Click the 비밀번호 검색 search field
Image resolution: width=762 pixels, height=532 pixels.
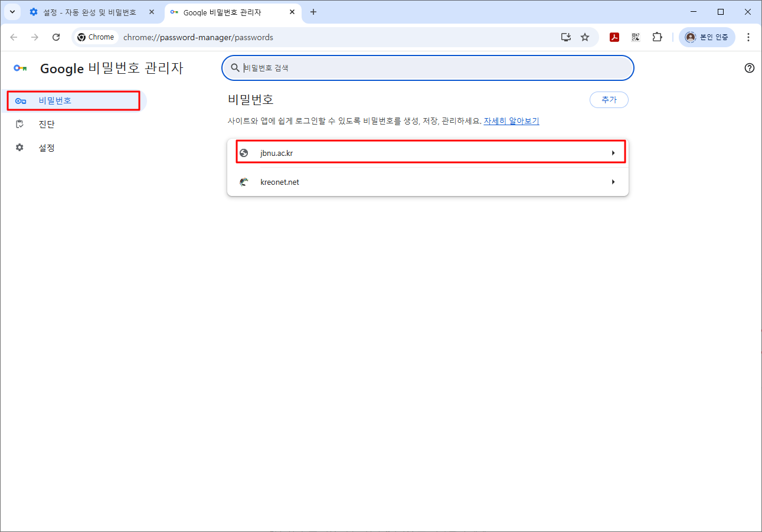pyautogui.click(x=427, y=68)
